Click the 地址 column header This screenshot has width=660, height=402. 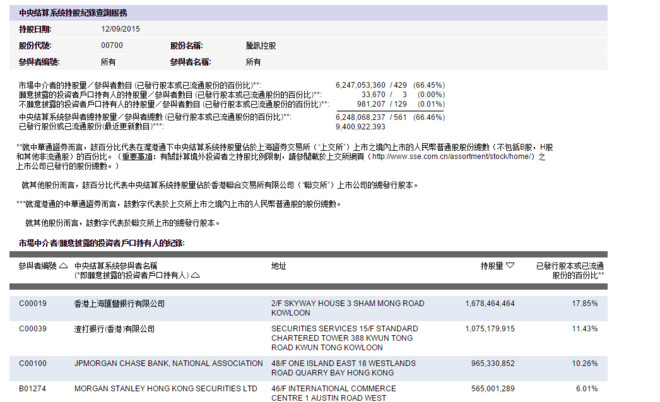(279, 266)
